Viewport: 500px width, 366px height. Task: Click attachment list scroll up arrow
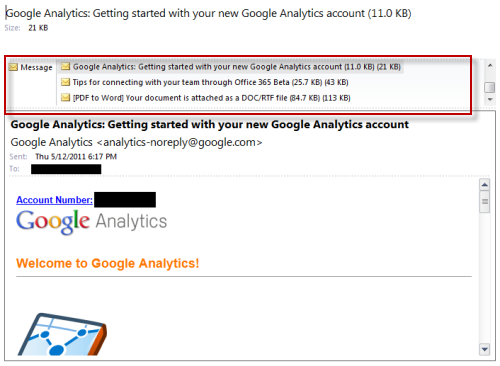click(490, 65)
